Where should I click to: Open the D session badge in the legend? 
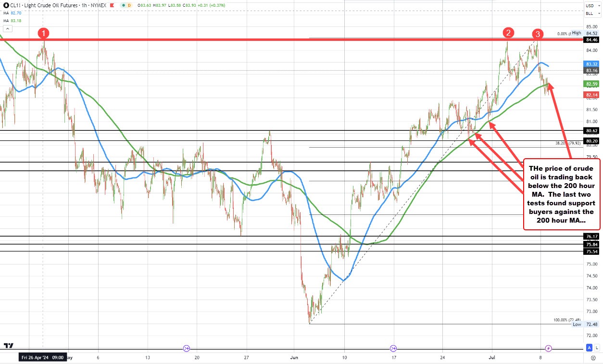[x=129, y=5]
